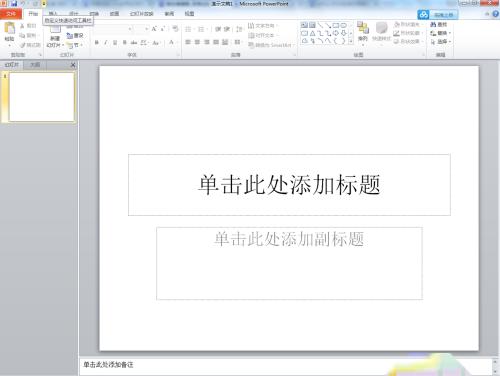Select the Text Box shape in gallery
The height and width of the screenshot is (376, 500).
[304, 25]
